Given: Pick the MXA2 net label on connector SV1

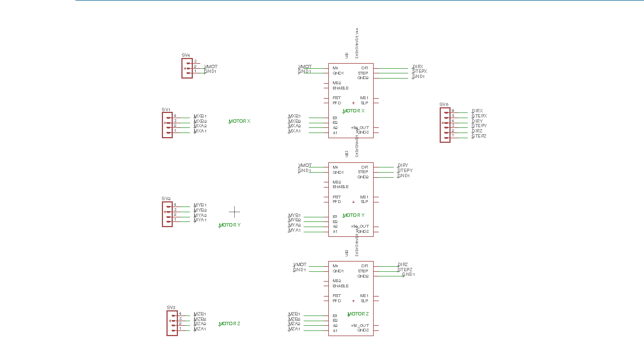Looking at the screenshot, I should pos(200,126).
